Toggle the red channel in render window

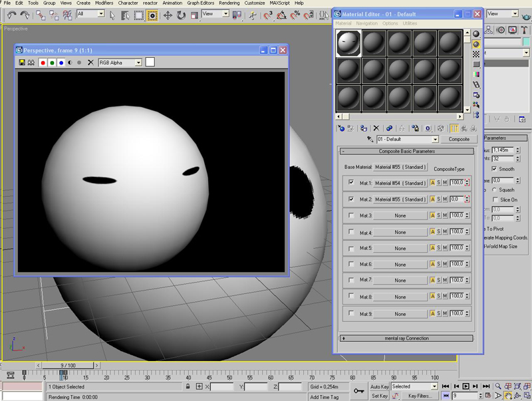pos(43,63)
